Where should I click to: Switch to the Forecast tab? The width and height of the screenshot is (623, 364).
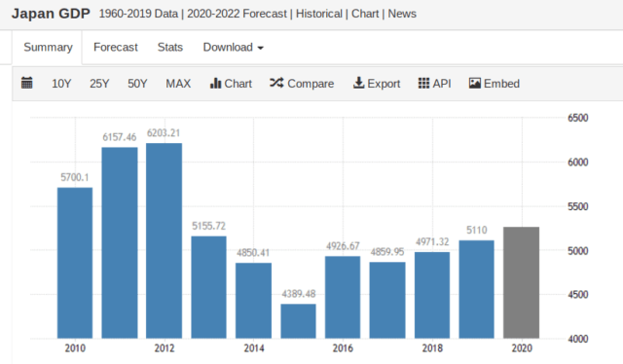[116, 48]
